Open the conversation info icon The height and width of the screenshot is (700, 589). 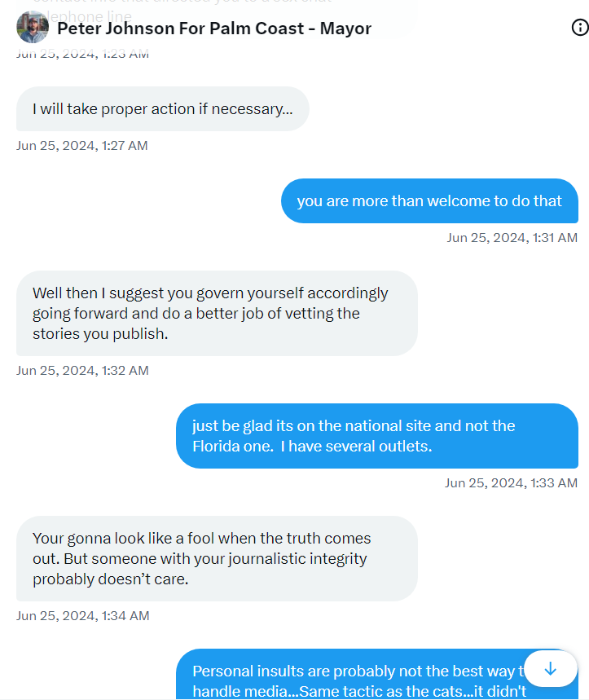pyautogui.click(x=580, y=28)
